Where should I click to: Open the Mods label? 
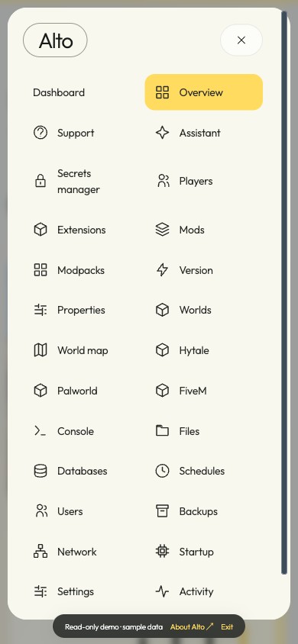(192, 230)
